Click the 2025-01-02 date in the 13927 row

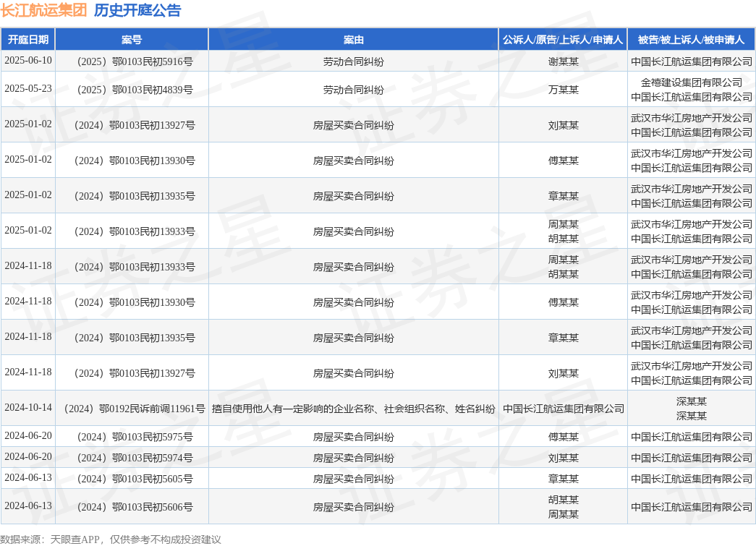pos(28,124)
